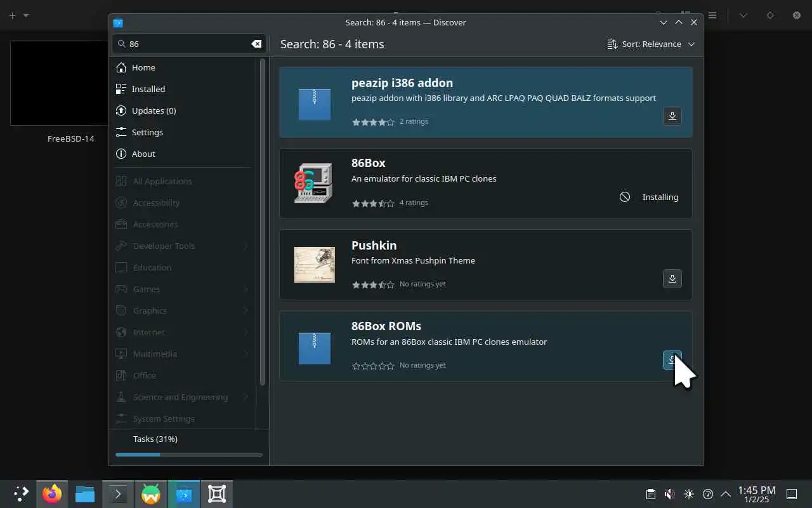This screenshot has height=508, width=812.
Task: Open clipboard tray icon
Action: pyautogui.click(x=651, y=494)
